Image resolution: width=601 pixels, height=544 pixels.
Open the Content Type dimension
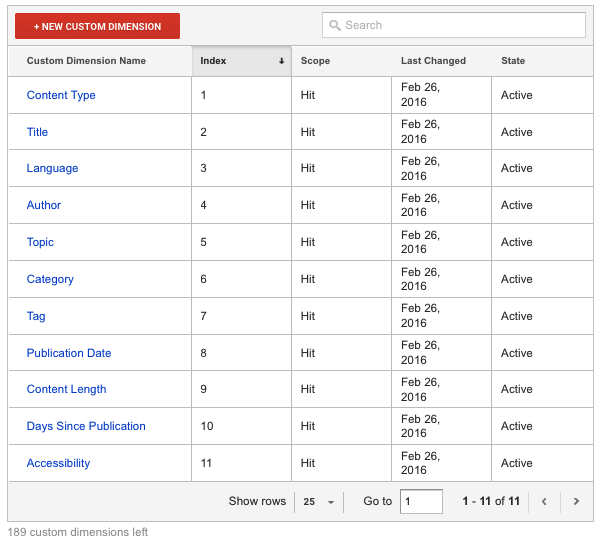pyautogui.click(x=61, y=96)
